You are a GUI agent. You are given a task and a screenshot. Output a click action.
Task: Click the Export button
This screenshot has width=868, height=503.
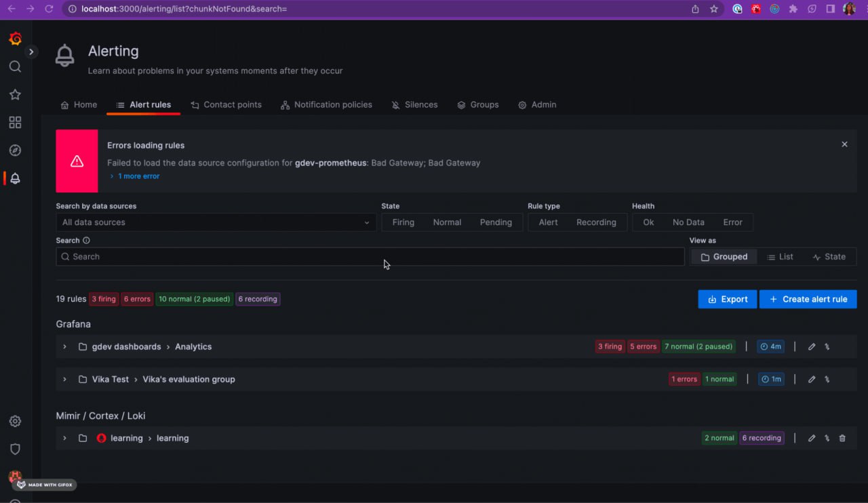(728, 299)
